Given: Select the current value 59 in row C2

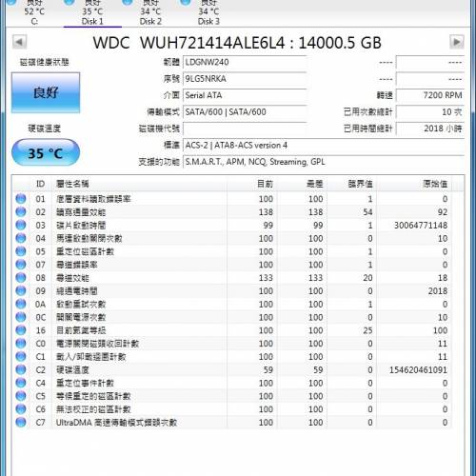Looking at the screenshot, I should [x=268, y=370].
